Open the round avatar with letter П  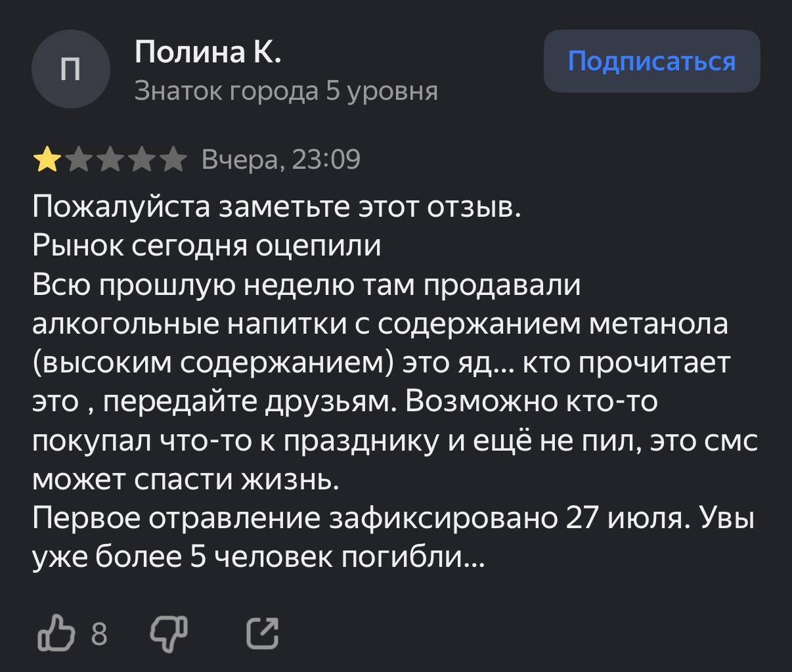pos(70,70)
